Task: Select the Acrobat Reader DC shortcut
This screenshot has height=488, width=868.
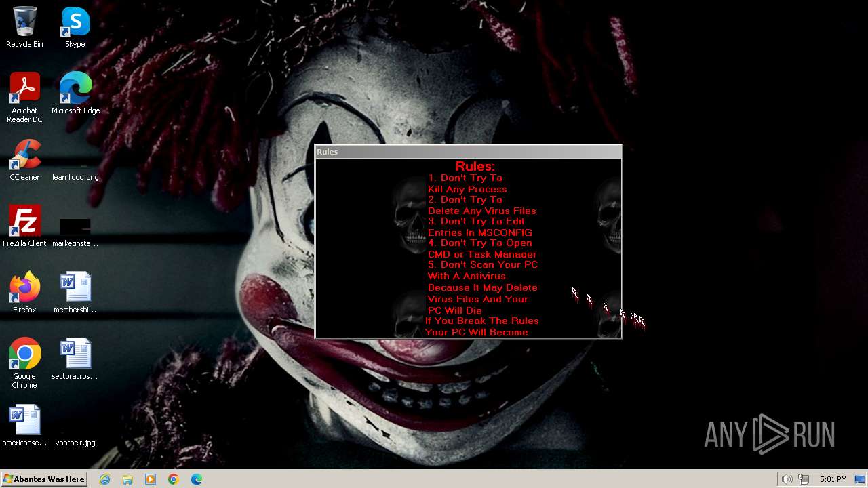Action: [24, 98]
